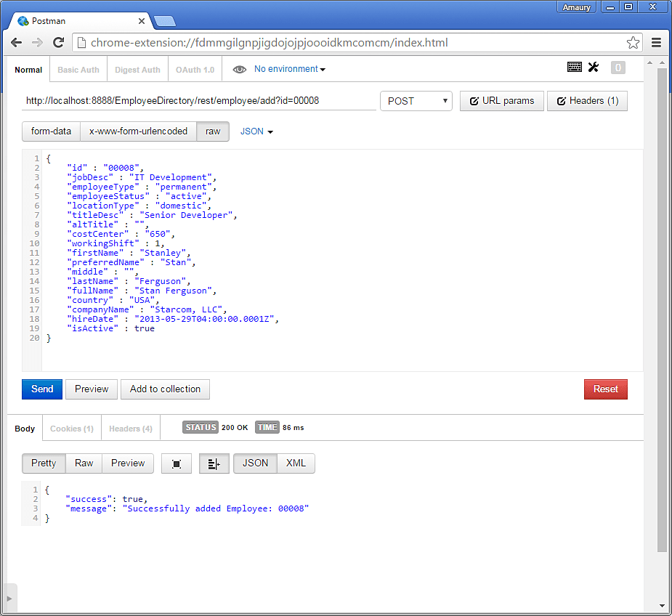The height and width of the screenshot is (616, 672).
Task: Click the "companyName" line in request body
Action: (147, 309)
